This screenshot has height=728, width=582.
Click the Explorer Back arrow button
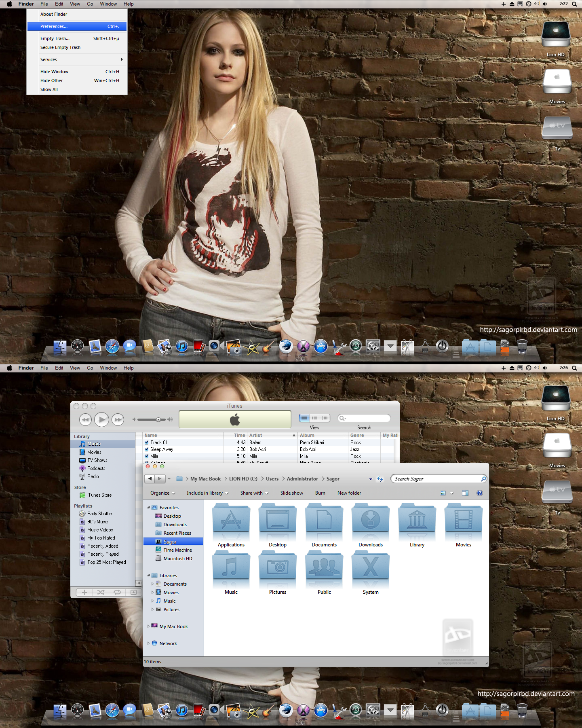tap(150, 479)
